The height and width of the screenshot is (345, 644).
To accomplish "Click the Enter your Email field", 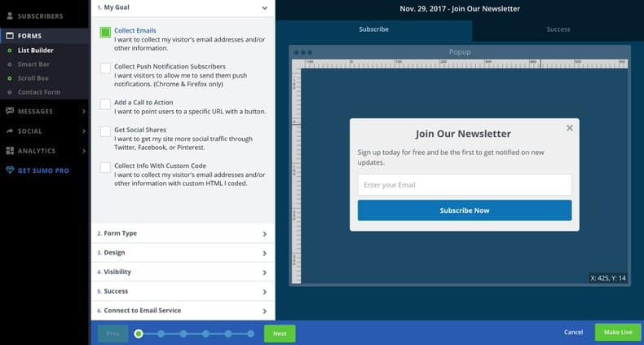I will pyautogui.click(x=464, y=185).
